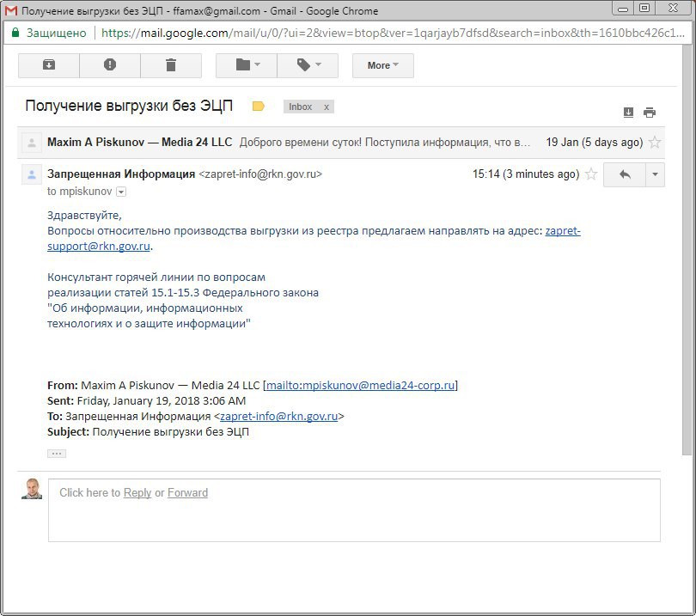The image size is (696, 616).
Task: Click the Gmail icon in the title bar
Action: pos(10,10)
